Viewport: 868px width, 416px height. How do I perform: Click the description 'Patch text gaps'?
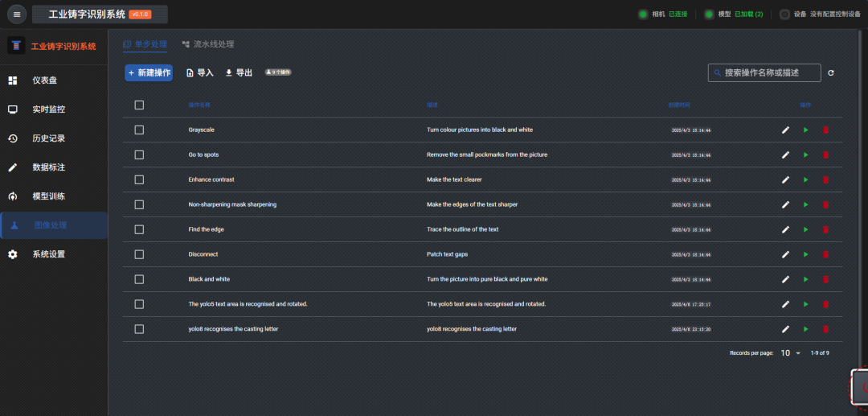(x=448, y=254)
